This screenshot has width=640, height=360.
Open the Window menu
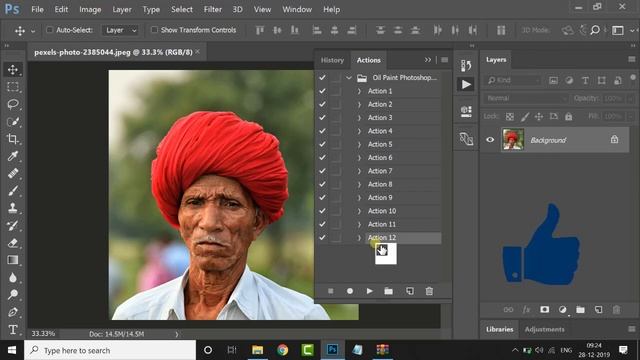click(297, 9)
